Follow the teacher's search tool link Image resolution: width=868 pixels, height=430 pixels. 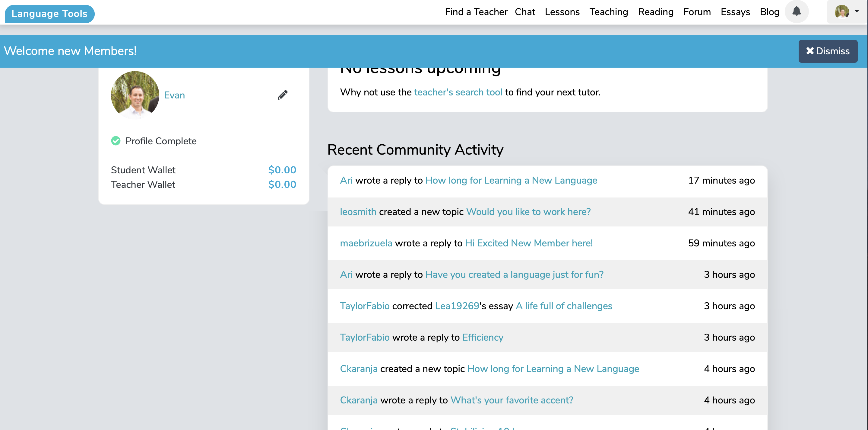point(458,92)
